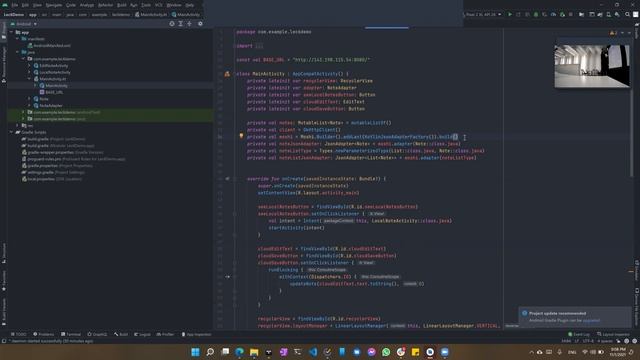Collapse the manifests folder
Image resolution: width=640 pixels, height=360 pixels.
18,39
